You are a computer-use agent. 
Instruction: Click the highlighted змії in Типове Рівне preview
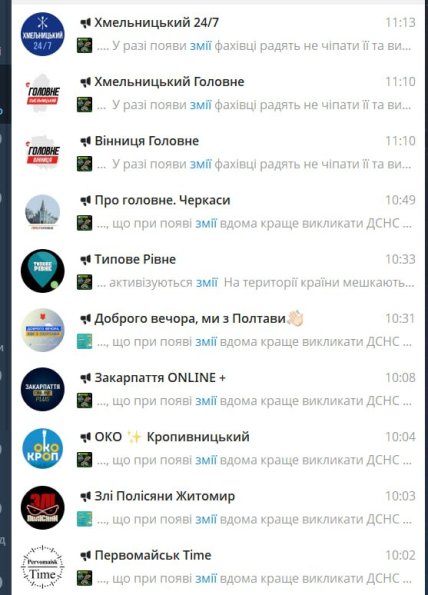207,283
